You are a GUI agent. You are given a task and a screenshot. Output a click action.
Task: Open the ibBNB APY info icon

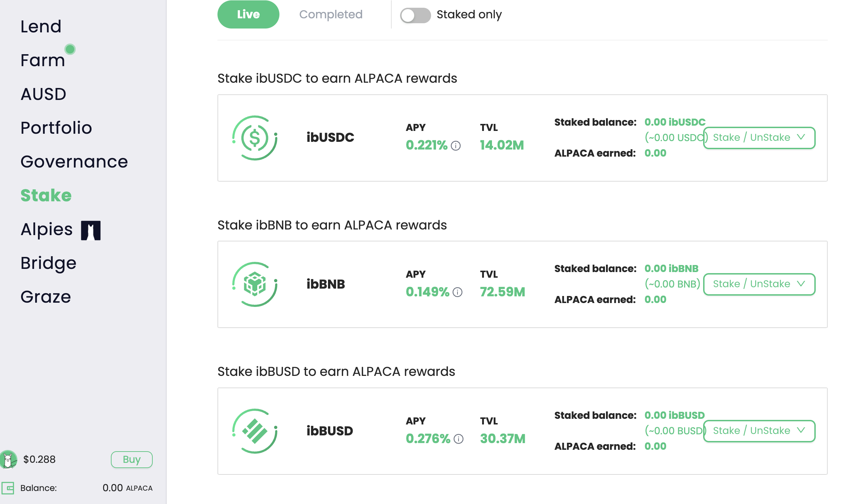tap(457, 292)
